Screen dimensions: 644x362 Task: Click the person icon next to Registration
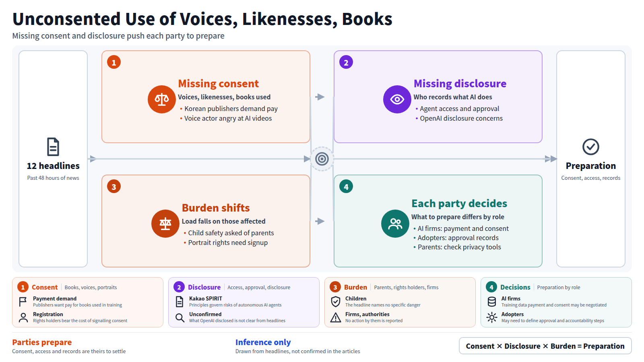(x=23, y=317)
